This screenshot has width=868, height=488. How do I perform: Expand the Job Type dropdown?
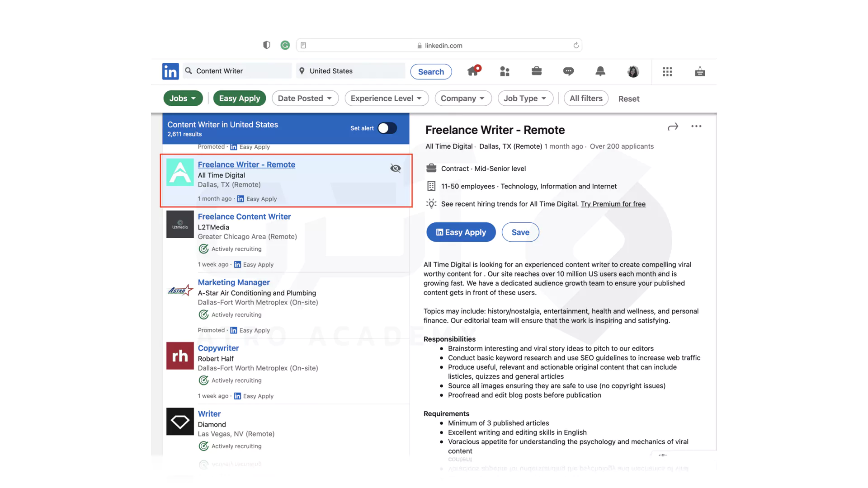pos(525,99)
